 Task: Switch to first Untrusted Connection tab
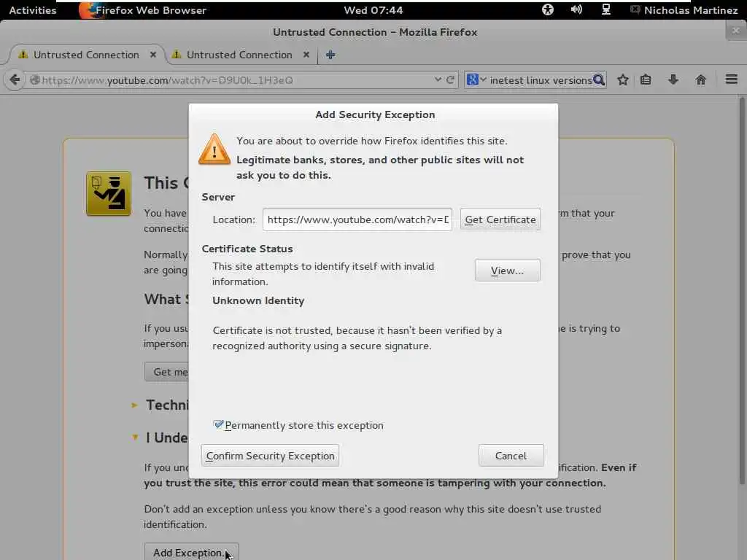tap(86, 55)
